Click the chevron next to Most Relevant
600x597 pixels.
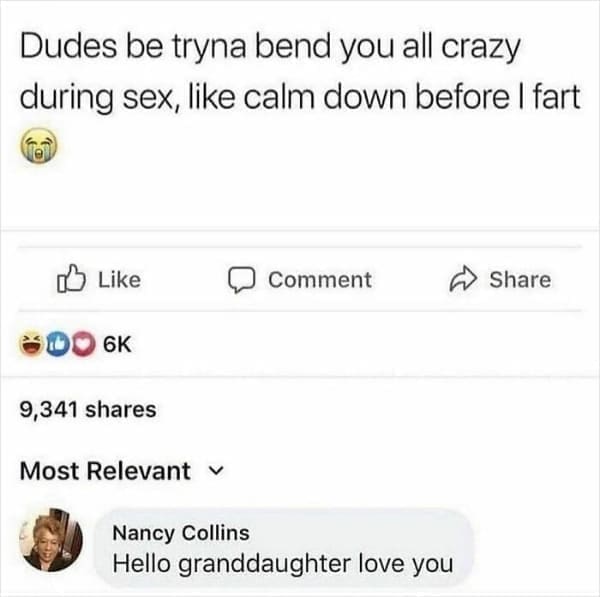[x=217, y=470]
